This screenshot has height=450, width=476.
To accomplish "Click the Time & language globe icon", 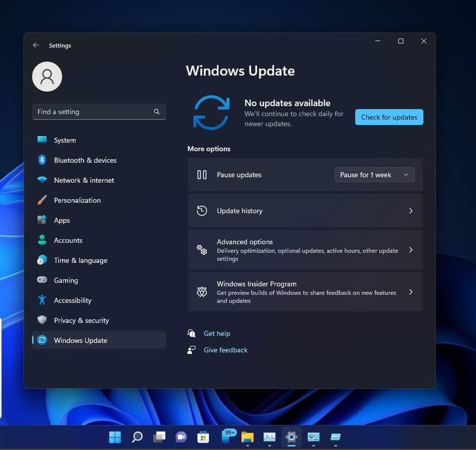I will [42, 260].
